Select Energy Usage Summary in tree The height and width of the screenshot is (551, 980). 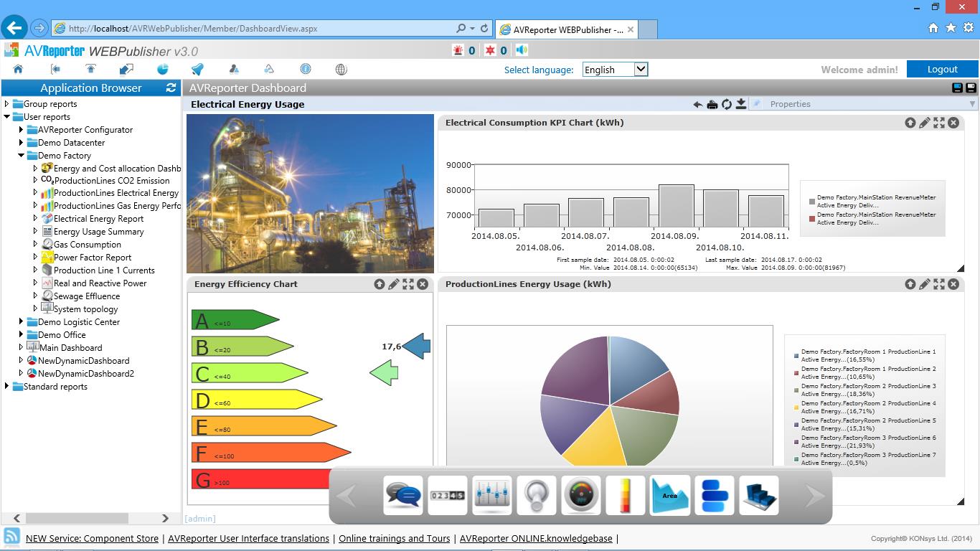pyautogui.click(x=99, y=232)
